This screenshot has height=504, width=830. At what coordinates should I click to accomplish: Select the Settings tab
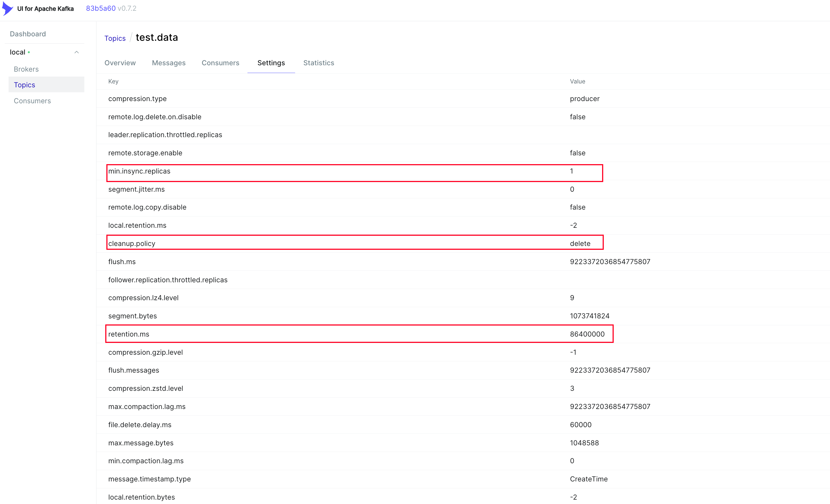[271, 63]
